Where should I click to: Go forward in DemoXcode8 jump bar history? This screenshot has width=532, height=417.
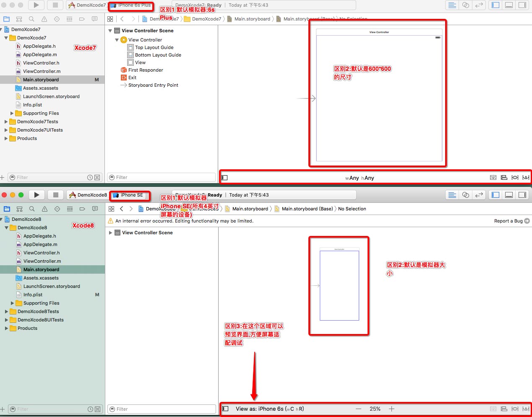pyautogui.click(x=131, y=209)
